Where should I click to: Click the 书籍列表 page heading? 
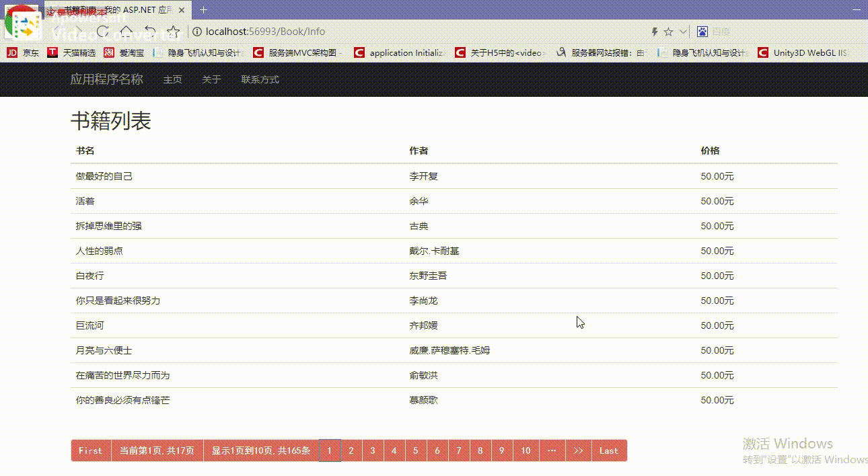111,121
